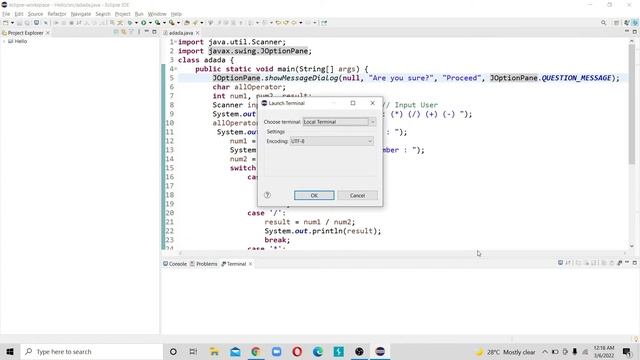Close the Terminal tab

click(x=251, y=264)
